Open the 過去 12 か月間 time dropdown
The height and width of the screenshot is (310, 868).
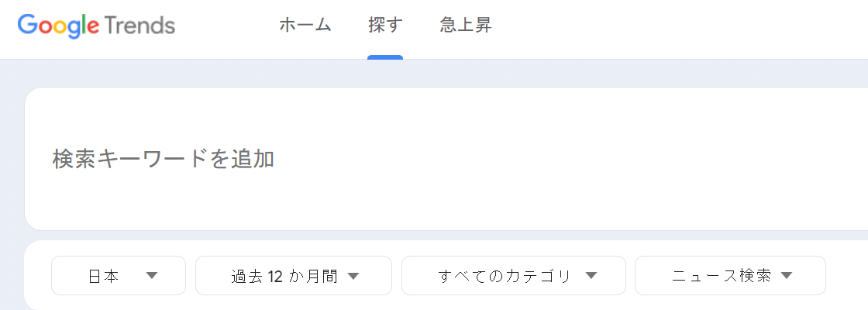click(294, 276)
